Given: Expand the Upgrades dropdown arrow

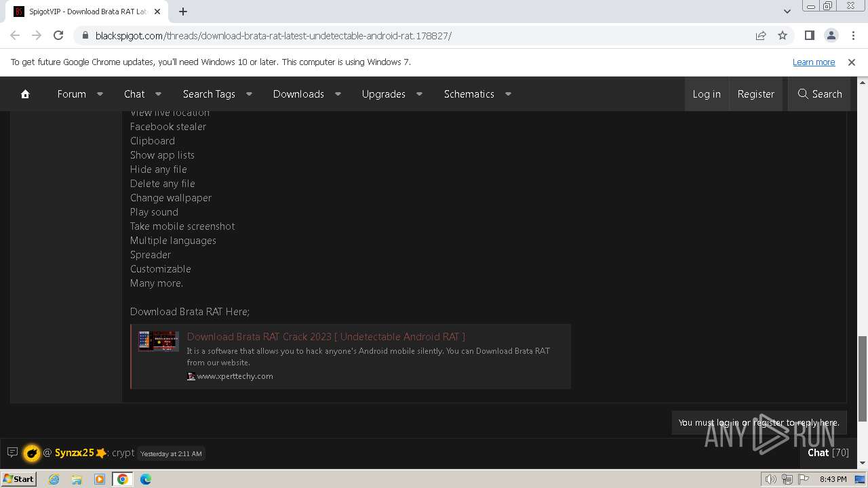Looking at the screenshot, I should (x=419, y=94).
